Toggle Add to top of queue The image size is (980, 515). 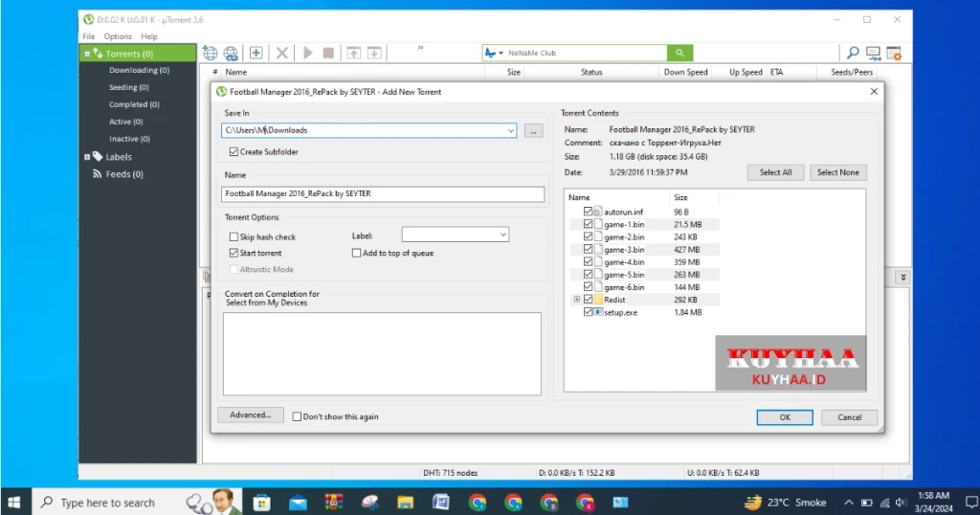coord(356,253)
